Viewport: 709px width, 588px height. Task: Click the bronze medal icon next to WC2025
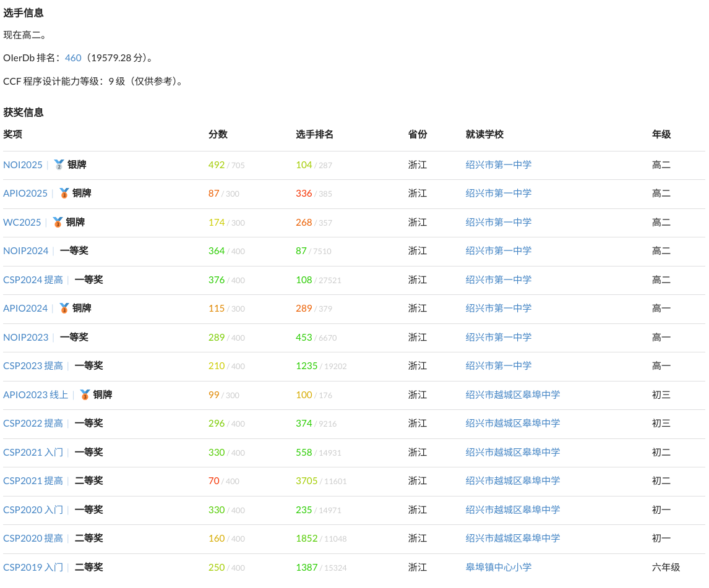[58, 223]
